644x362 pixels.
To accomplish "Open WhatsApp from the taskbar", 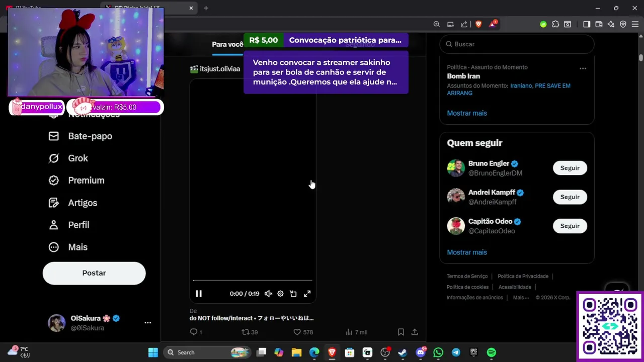I will point(438,352).
